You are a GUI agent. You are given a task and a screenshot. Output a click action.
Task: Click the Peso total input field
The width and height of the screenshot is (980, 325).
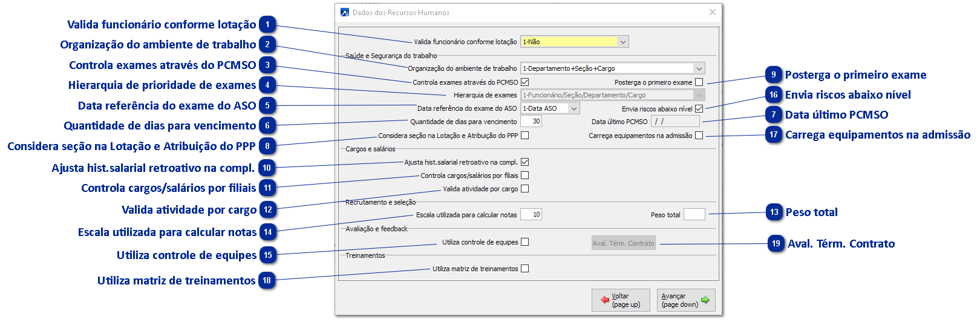(694, 215)
